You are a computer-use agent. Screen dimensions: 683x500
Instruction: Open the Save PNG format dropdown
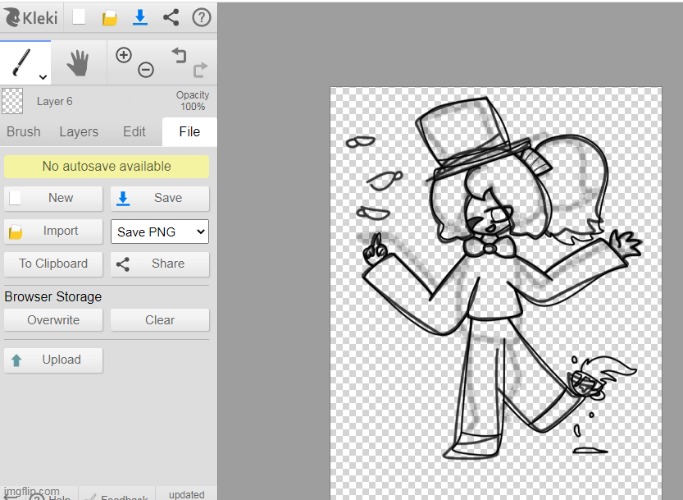tap(159, 231)
